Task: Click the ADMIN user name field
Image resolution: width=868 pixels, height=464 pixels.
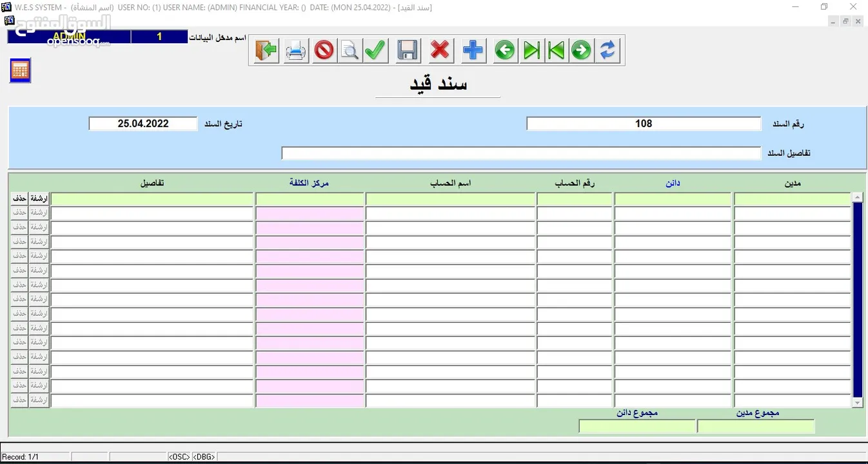Action: 69,37
